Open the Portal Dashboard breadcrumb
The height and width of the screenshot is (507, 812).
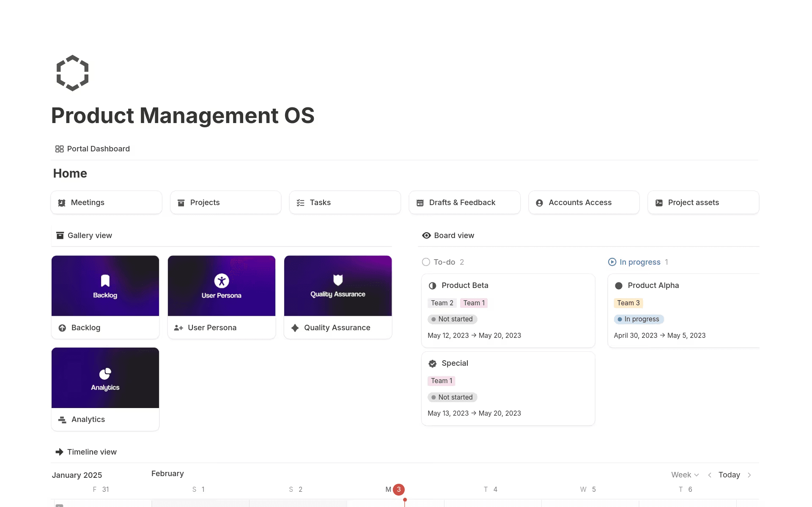coord(98,149)
